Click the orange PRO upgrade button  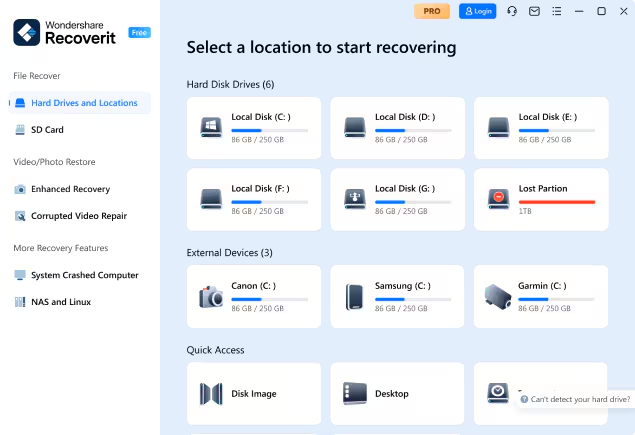432,11
